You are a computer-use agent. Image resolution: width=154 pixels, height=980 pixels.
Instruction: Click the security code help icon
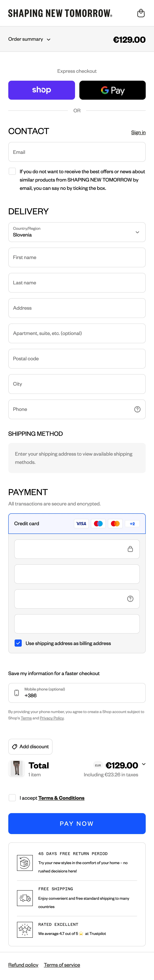point(130,599)
